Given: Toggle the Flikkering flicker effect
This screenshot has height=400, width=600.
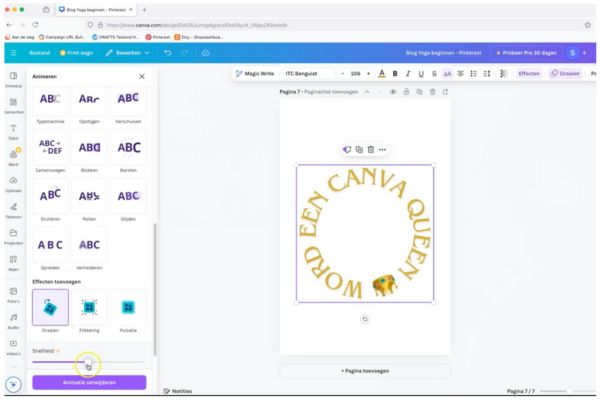Looking at the screenshot, I should point(89,307).
